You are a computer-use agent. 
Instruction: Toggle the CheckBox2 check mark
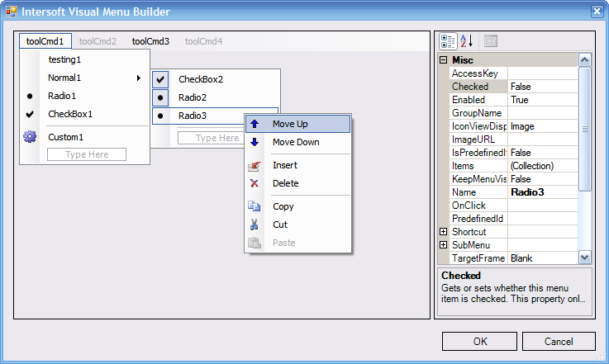tap(160, 79)
